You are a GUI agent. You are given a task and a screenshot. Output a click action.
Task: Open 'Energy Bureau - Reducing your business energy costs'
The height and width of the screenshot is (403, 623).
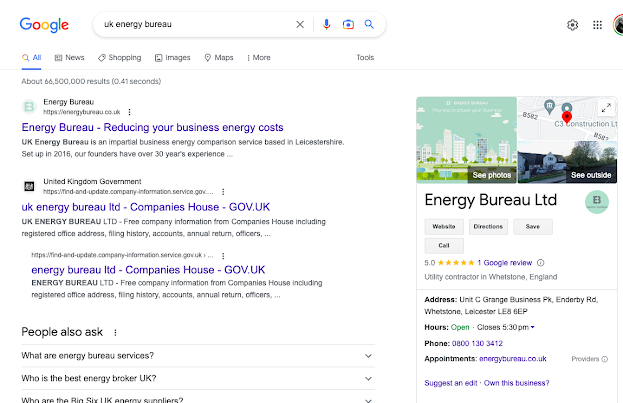tap(152, 128)
